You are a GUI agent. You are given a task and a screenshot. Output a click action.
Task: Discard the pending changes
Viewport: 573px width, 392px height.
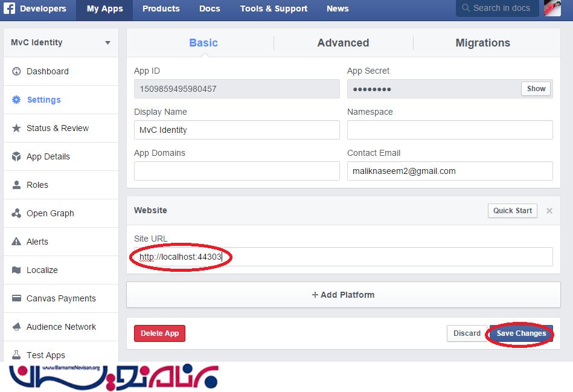pos(467,333)
